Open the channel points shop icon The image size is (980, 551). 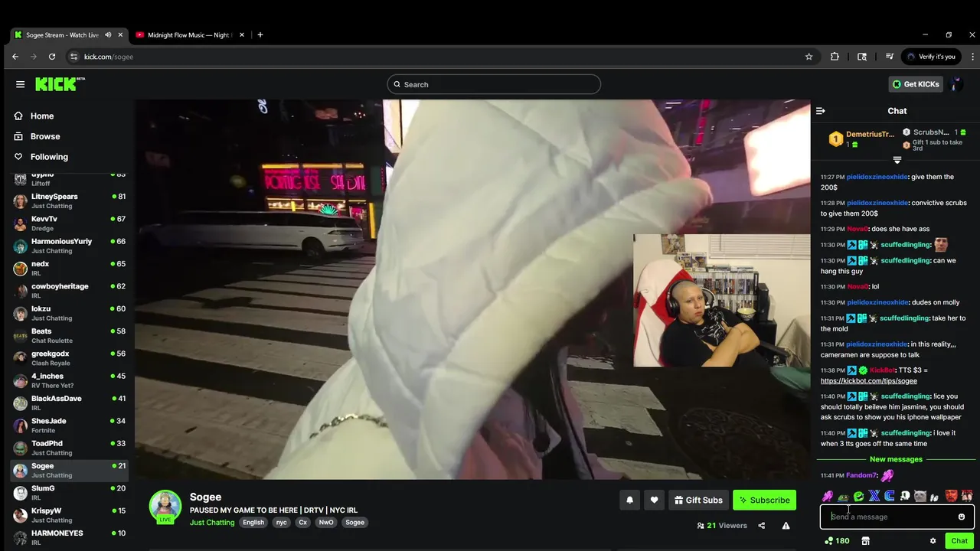tap(866, 541)
